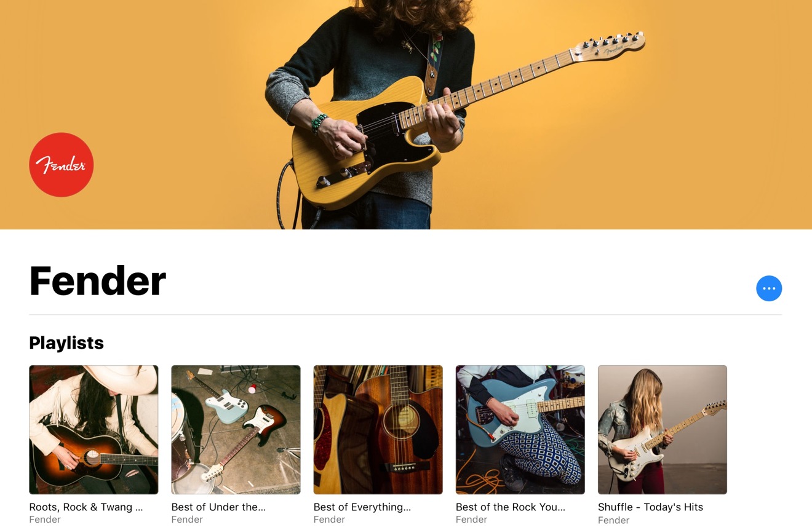Open the Roots, Rock & Twang playlist cover

pyautogui.click(x=94, y=430)
